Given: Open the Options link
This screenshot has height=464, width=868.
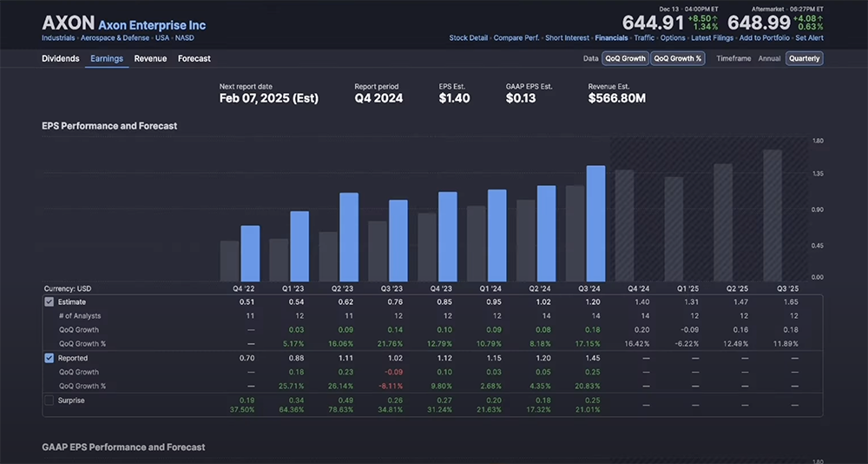Looking at the screenshot, I should pos(673,37).
